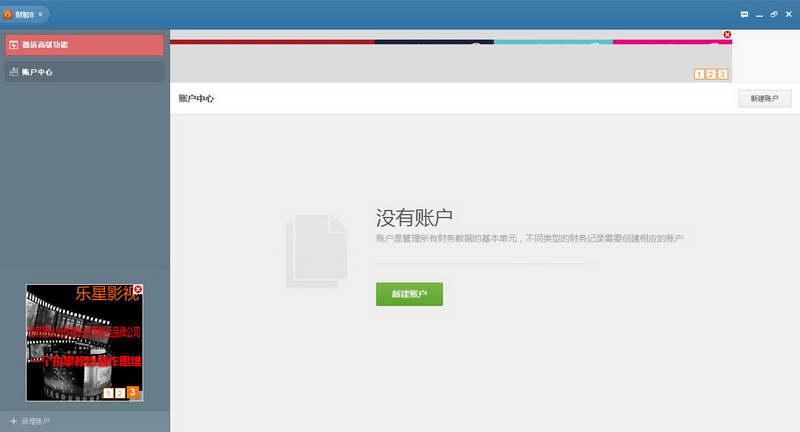This screenshot has height=432, width=800.
Task: Click the empty-document placeholder icon
Action: coord(317,251)
